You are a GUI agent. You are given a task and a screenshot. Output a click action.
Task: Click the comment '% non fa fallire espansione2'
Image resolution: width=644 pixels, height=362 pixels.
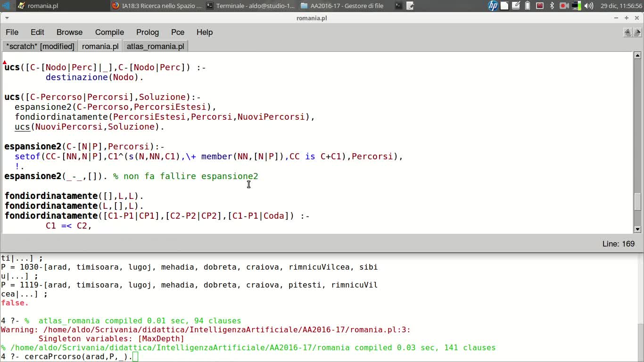click(186, 176)
